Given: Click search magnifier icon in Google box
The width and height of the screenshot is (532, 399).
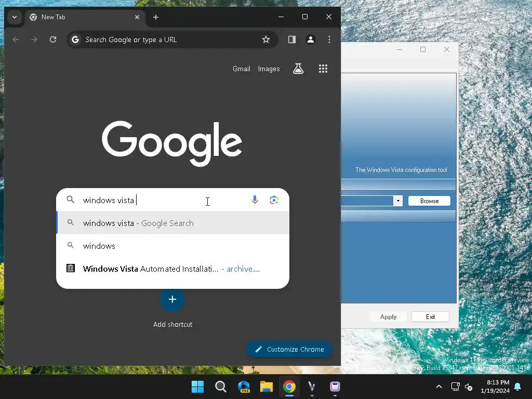Looking at the screenshot, I should coord(70,199).
